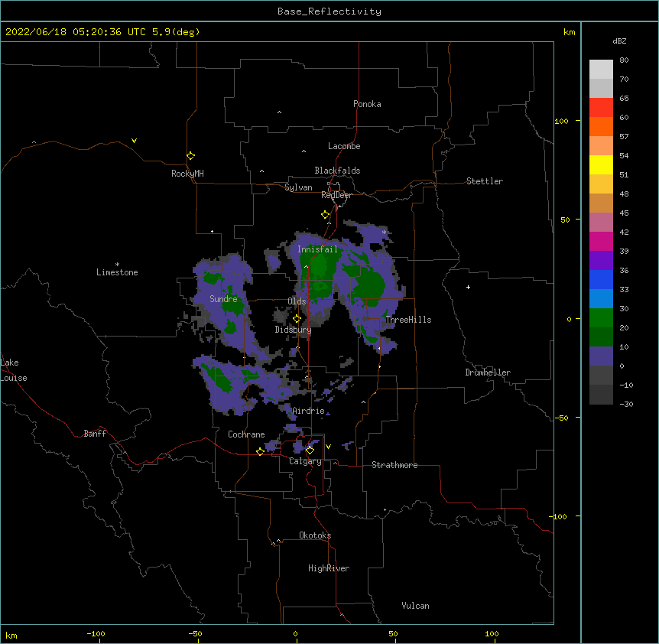Click the Ponoka city label
Viewport: 659px width, 644px height.
pos(367,104)
